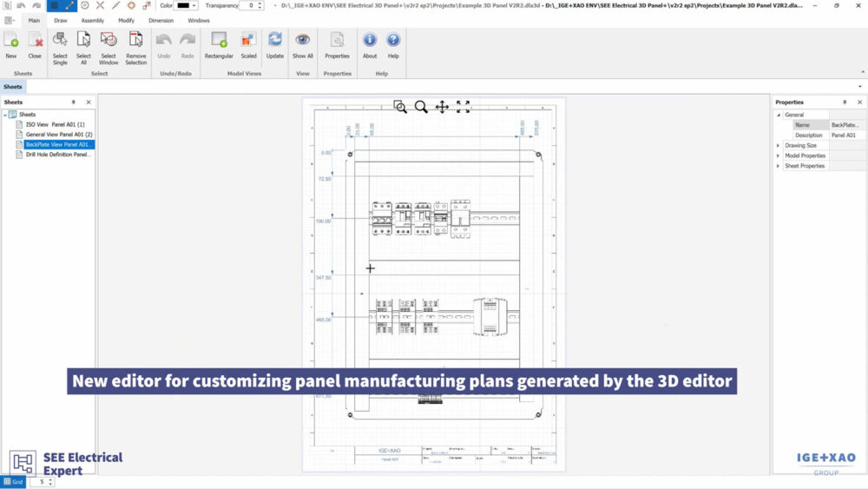The image size is (868, 489).
Task: Click the quick-access undo arrow in title bar
Action: coord(21,5)
